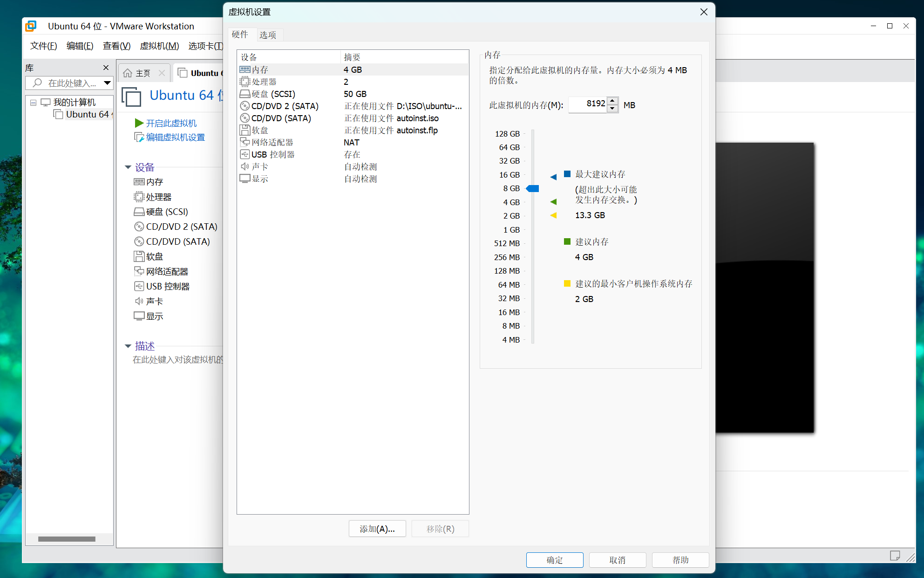Screen dimensions: 924x578
Task: Decrease memory with the spinner down arrow
Action: coord(612,109)
